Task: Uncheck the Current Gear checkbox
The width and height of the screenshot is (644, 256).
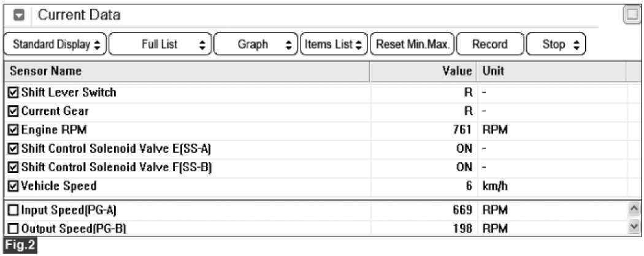Action: 13,111
